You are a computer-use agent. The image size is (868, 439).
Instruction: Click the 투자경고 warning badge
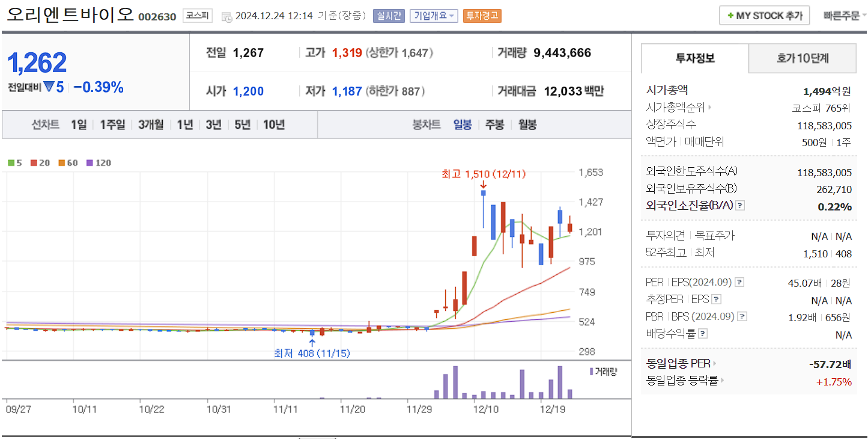click(484, 16)
